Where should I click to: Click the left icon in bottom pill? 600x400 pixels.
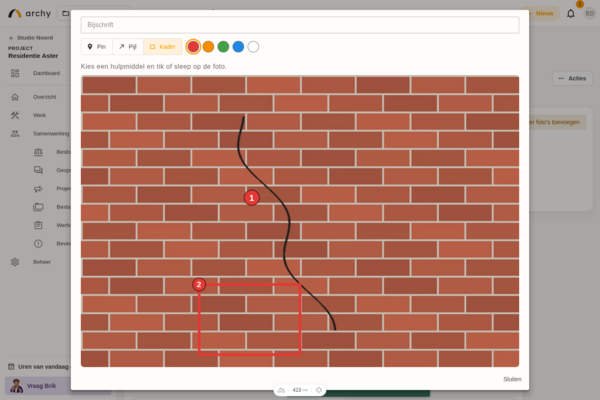[x=281, y=390]
